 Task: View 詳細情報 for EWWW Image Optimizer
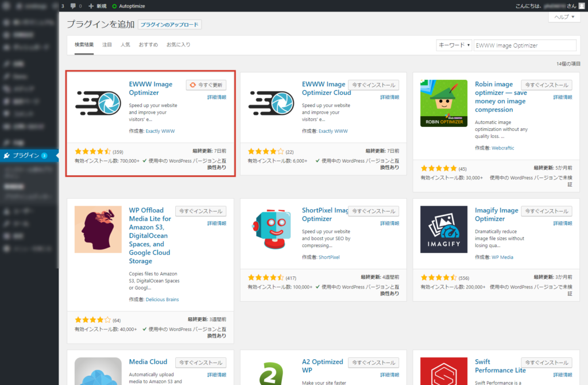pyautogui.click(x=216, y=97)
